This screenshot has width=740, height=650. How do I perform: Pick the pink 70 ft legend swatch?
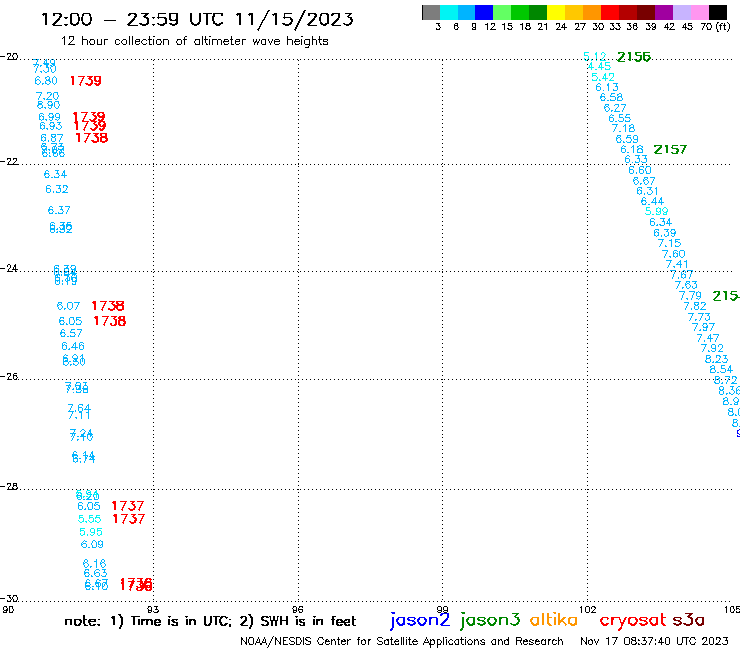[699, 12]
